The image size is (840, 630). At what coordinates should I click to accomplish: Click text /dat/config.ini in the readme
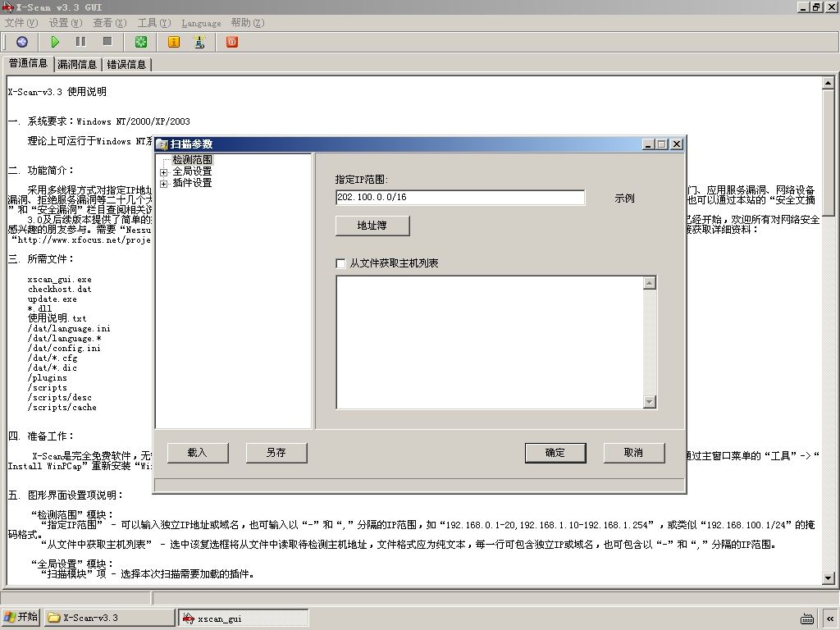[64, 348]
